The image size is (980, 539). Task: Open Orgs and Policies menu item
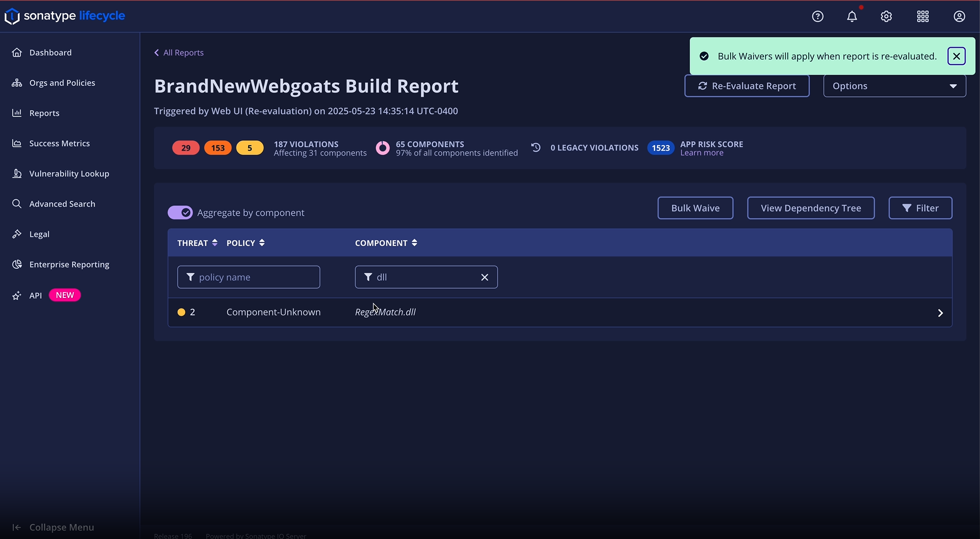[x=62, y=83]
